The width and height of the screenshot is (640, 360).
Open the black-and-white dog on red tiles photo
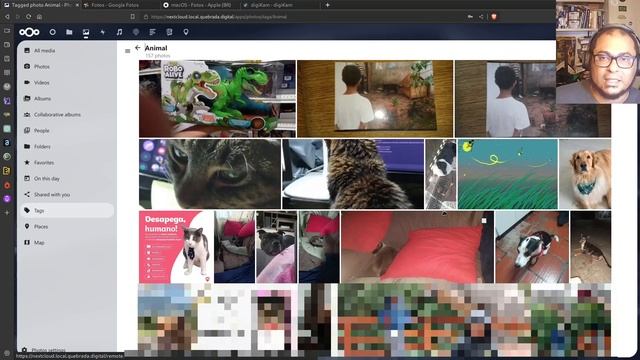tap(532, 247)
